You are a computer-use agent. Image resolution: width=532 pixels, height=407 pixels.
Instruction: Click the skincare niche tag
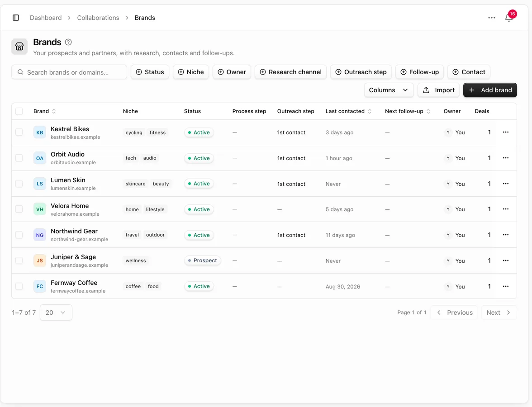pos(135,184)
